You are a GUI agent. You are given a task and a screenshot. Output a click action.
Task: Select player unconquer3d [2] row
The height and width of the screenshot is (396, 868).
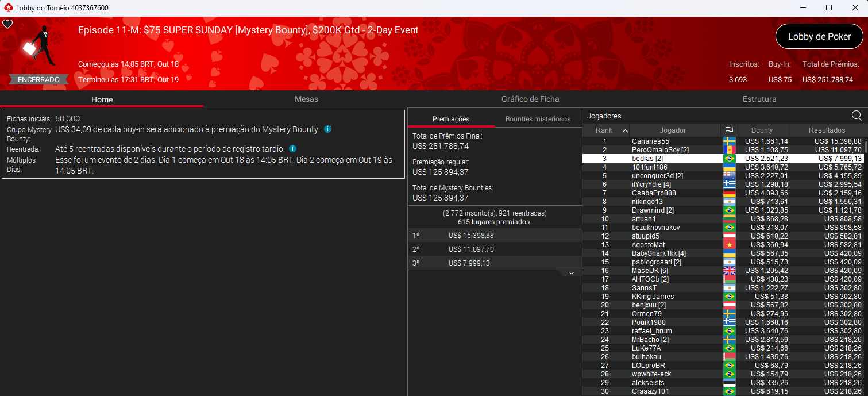tap(724, 176)
